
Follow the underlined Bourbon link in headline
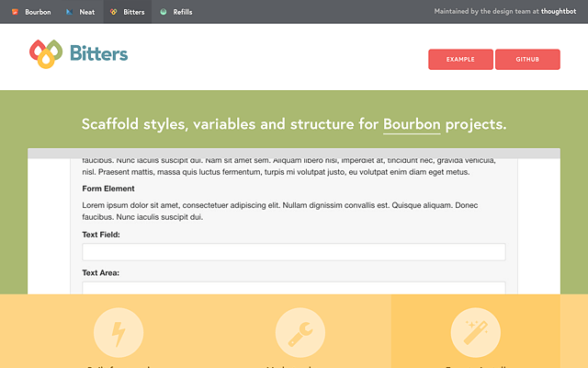412,124
